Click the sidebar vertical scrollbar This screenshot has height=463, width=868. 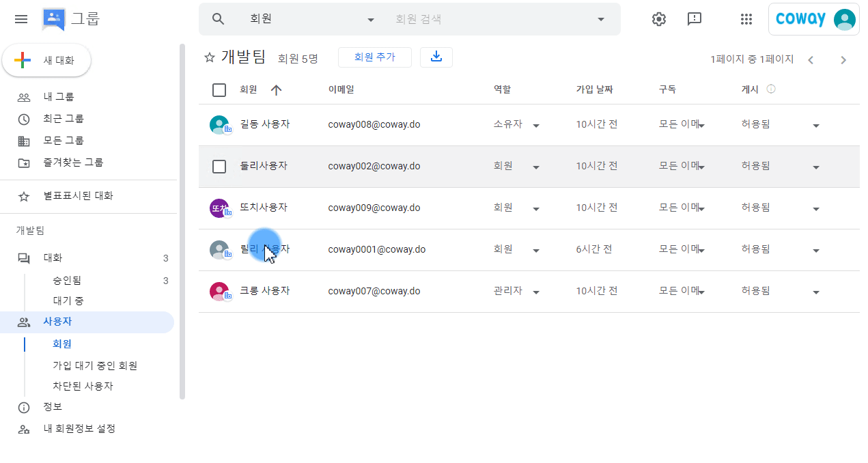(182, 221)
